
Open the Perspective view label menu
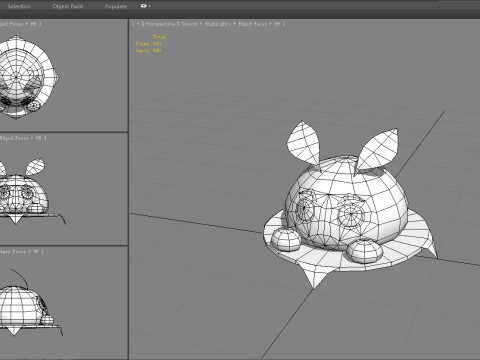(160, 24)
